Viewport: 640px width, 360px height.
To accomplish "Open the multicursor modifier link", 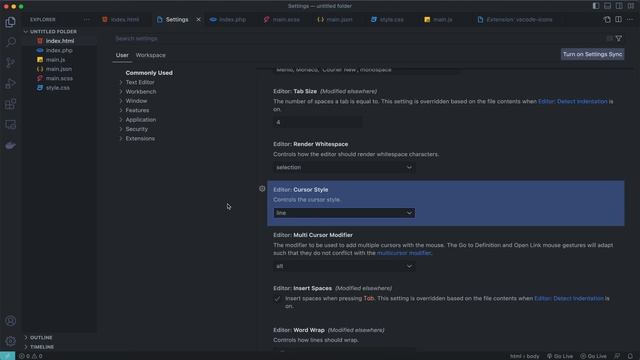I will tap(404, 253).
